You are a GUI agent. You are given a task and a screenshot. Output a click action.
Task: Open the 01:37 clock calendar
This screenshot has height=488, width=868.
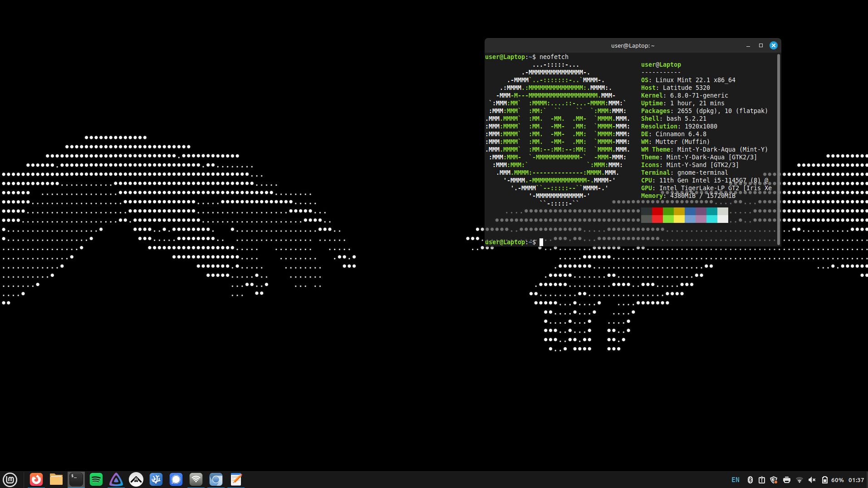[856, 480]
